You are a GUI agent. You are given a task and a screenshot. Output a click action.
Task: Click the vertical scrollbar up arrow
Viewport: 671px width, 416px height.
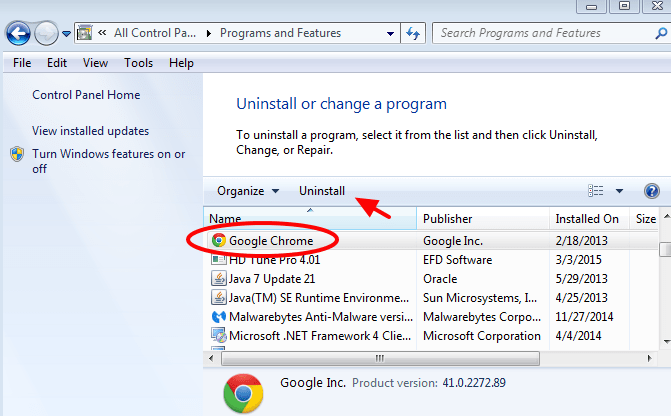click(666, 217)
